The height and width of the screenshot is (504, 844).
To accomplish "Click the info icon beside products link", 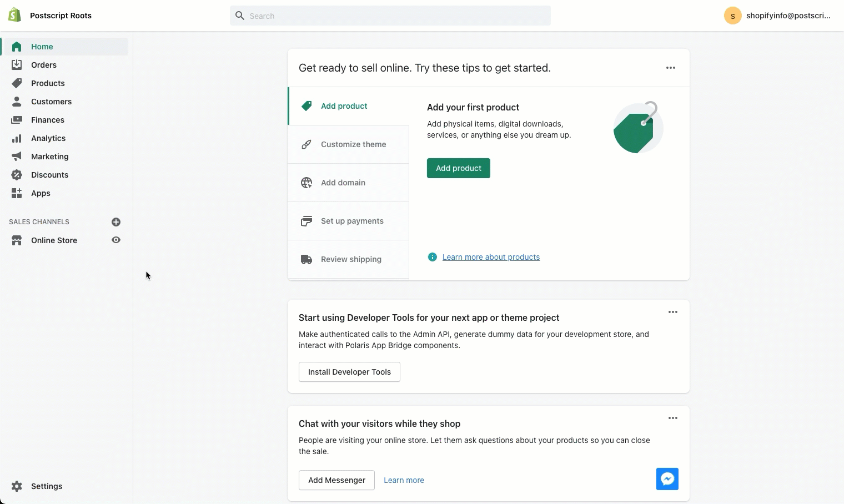I will [433, 257].
